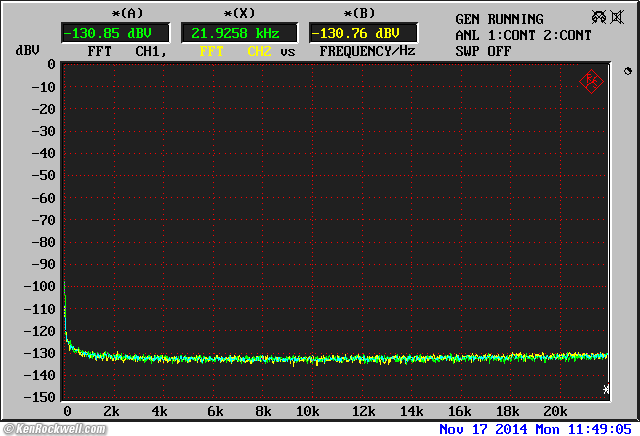Click the asterisk marker at graph bottom right
Image resolution: width=640 pixels, height=436 pixels.
tap(605, 389)
